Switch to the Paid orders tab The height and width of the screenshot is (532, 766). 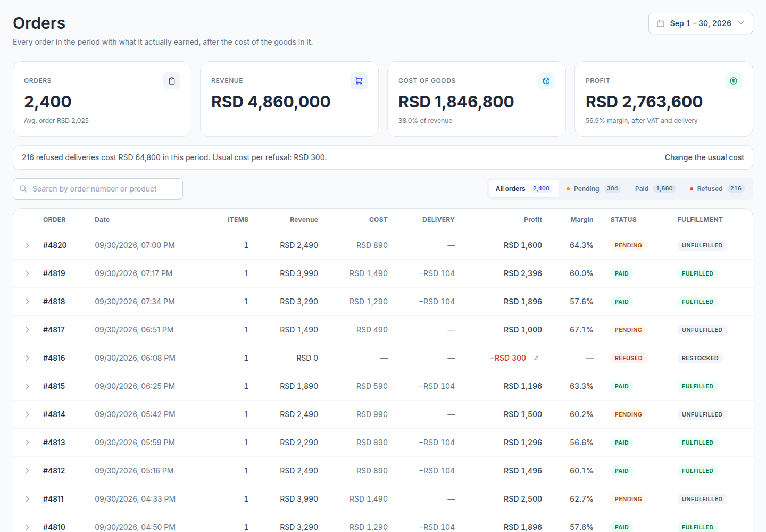(x=655, y=189)
